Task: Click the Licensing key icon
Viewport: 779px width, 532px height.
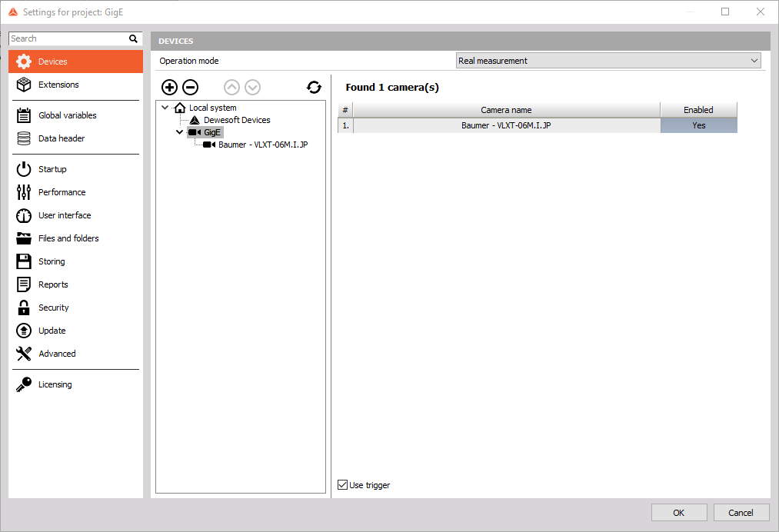Action: pos(24,384)
